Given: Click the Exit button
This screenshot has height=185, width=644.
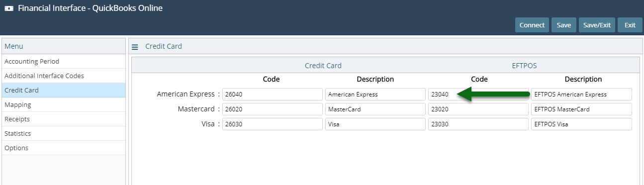Looking at the screenshot, I should click(630, 25).
